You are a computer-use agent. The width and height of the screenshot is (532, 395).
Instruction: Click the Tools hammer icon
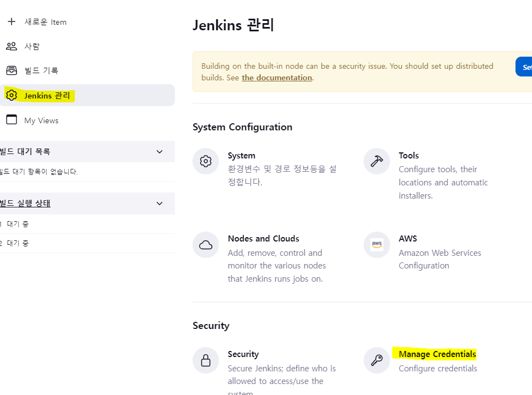tap(377, 161)
